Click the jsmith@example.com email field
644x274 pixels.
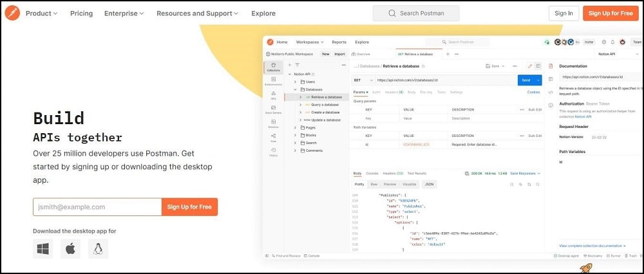click(97, 206)
